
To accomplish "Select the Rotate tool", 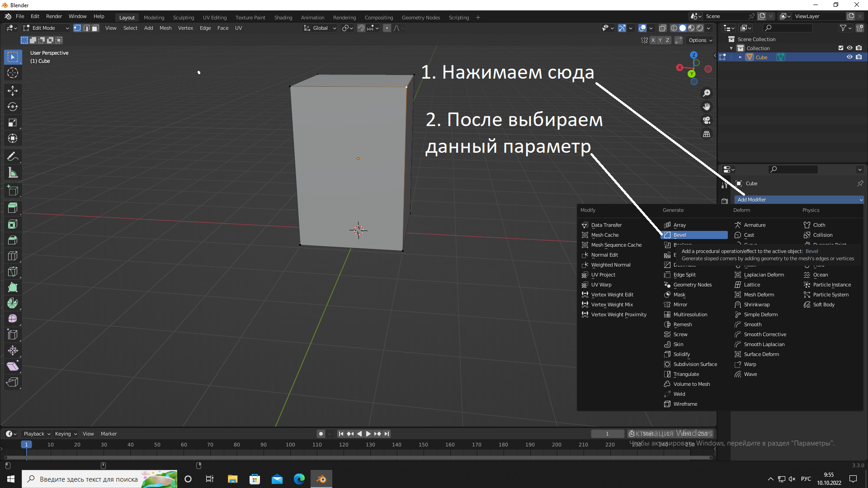I will tap(13, 107).
